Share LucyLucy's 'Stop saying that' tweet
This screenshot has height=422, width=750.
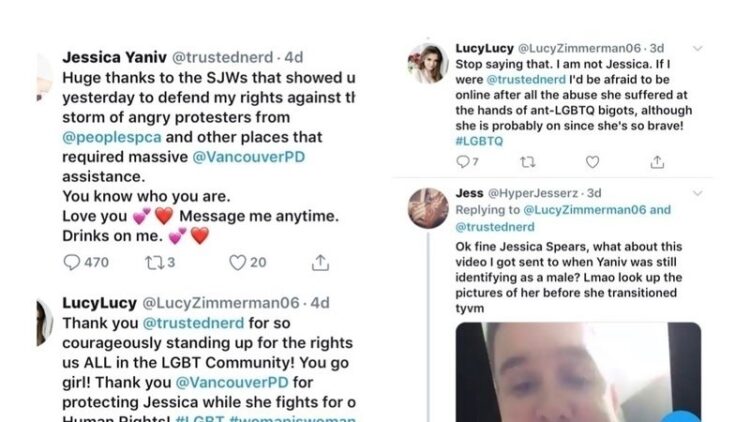coord(657,162)
